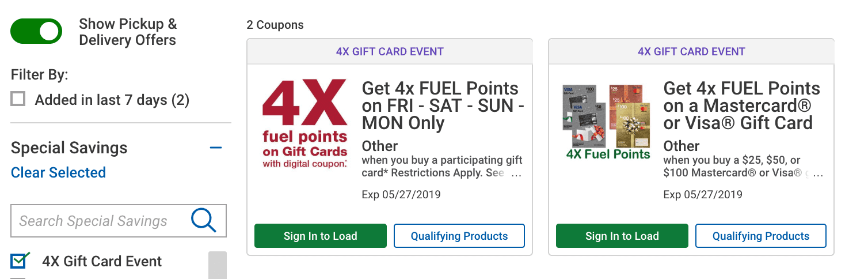This screenshot has height=279, width=868.
Task: Focus the Search Special Savings field
Action: (119, 221)
